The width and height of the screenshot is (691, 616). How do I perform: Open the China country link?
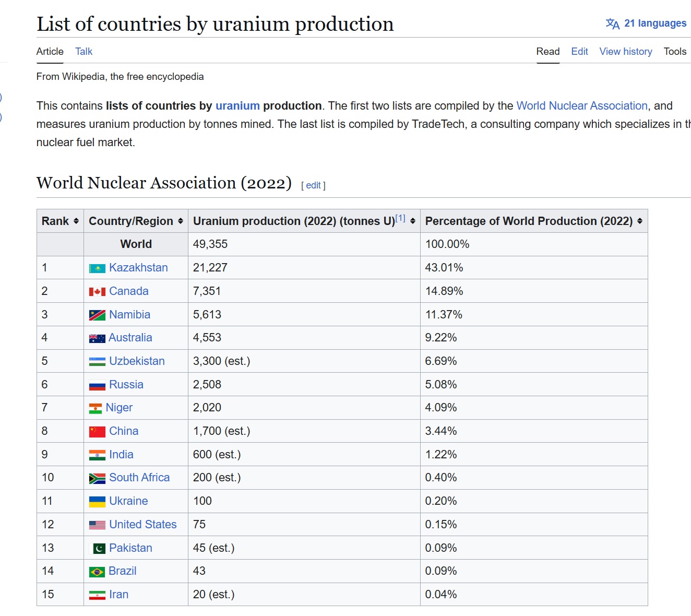(124, 431)
